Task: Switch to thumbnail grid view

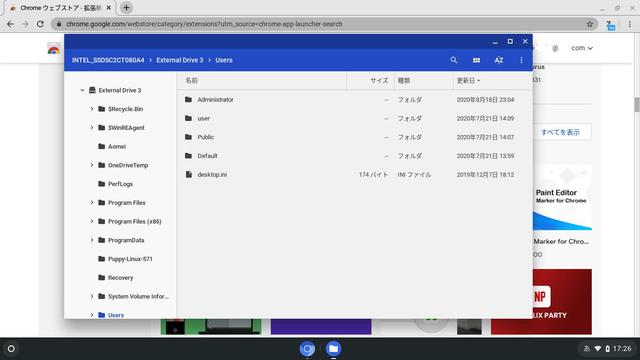Action: (476, 60)
